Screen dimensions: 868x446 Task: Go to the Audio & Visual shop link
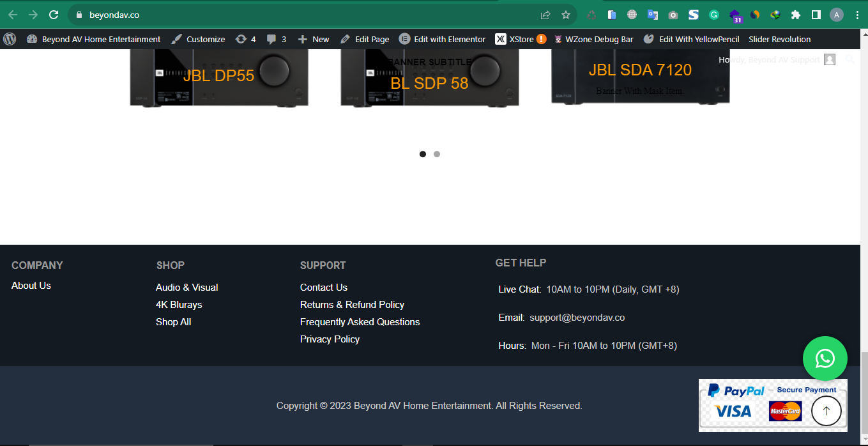187,288
